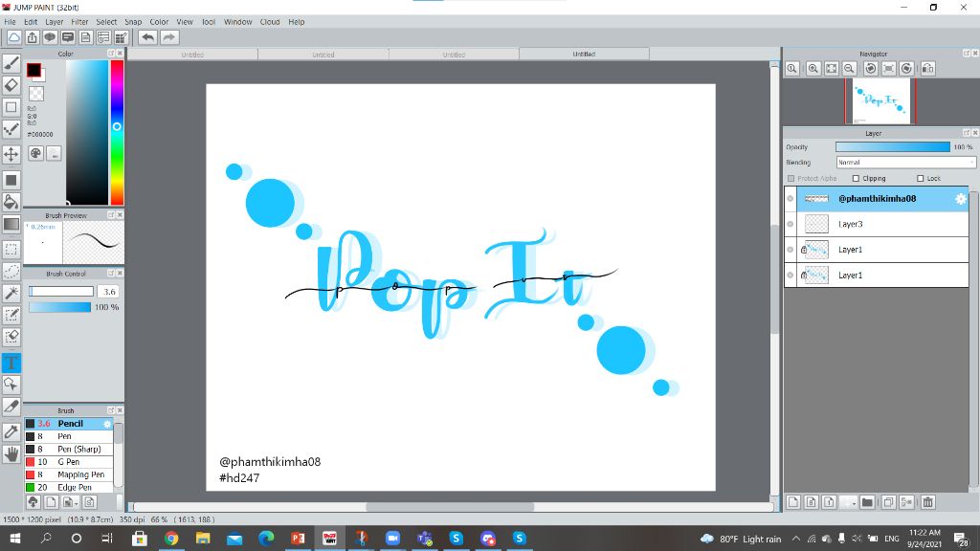Click the Undo arrow in the toolbar
Image resolution: width=980 pixels, height=551 pixels.
[147, 37]
